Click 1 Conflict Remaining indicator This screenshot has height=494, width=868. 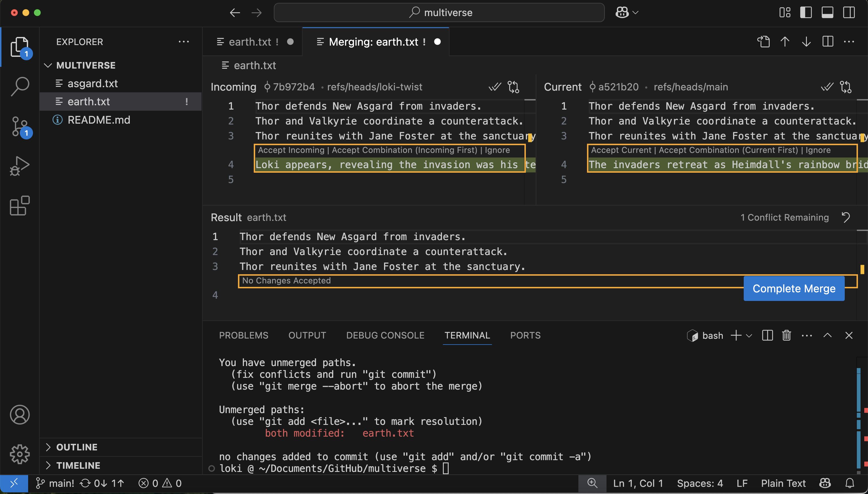pyautogui.click(x=784, y=217)
